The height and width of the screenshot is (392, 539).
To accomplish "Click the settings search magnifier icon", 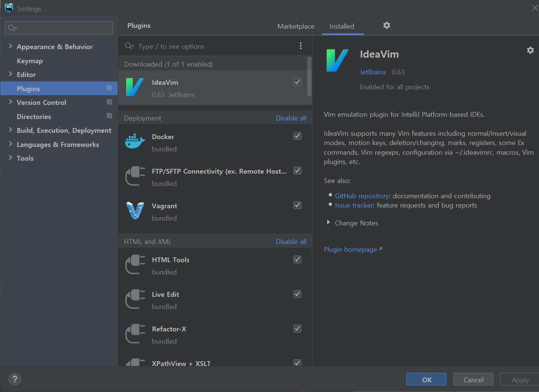I will click(x=12, y=28).
